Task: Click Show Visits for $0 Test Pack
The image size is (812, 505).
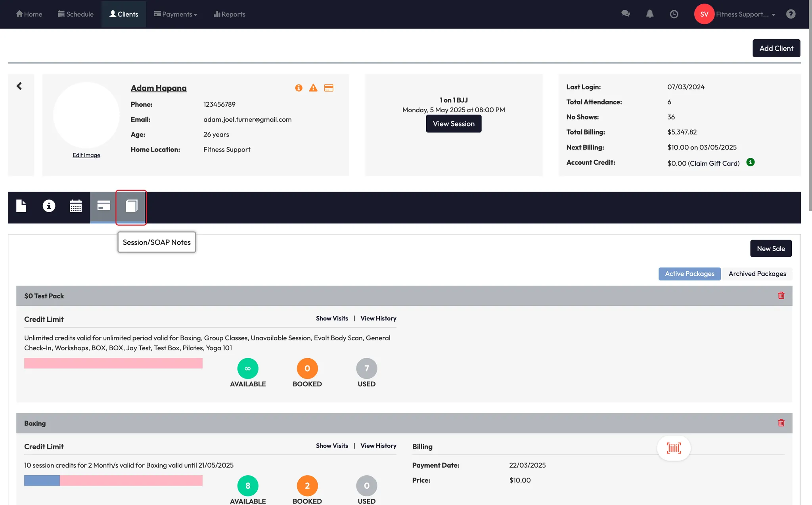Action: [332, 319]
